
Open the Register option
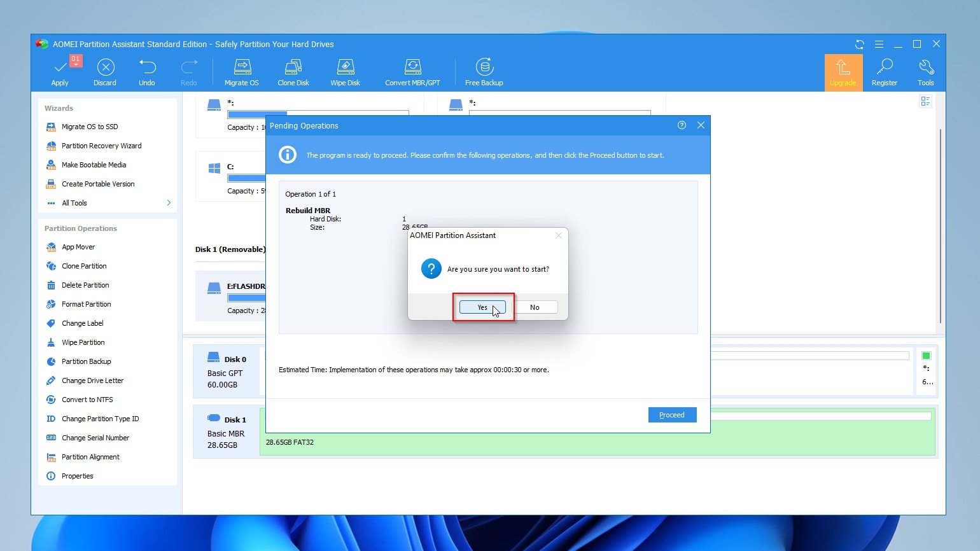point(885,73)
